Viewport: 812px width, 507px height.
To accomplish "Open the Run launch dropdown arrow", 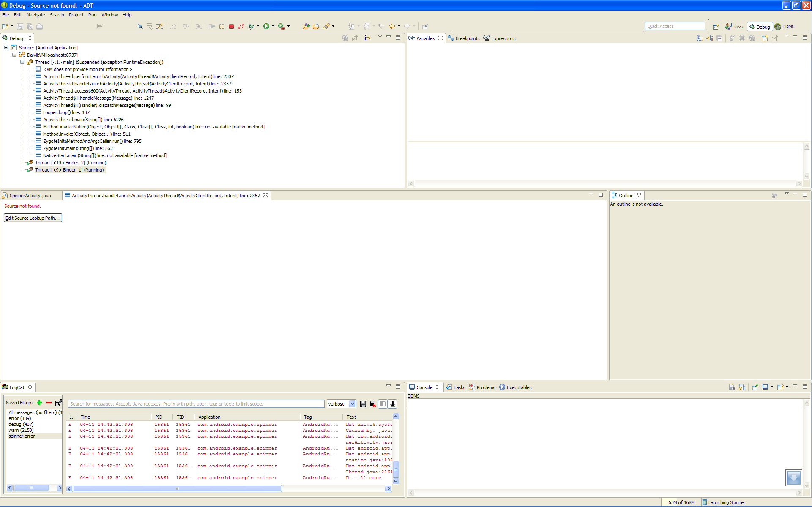I will tap(273, 26).
